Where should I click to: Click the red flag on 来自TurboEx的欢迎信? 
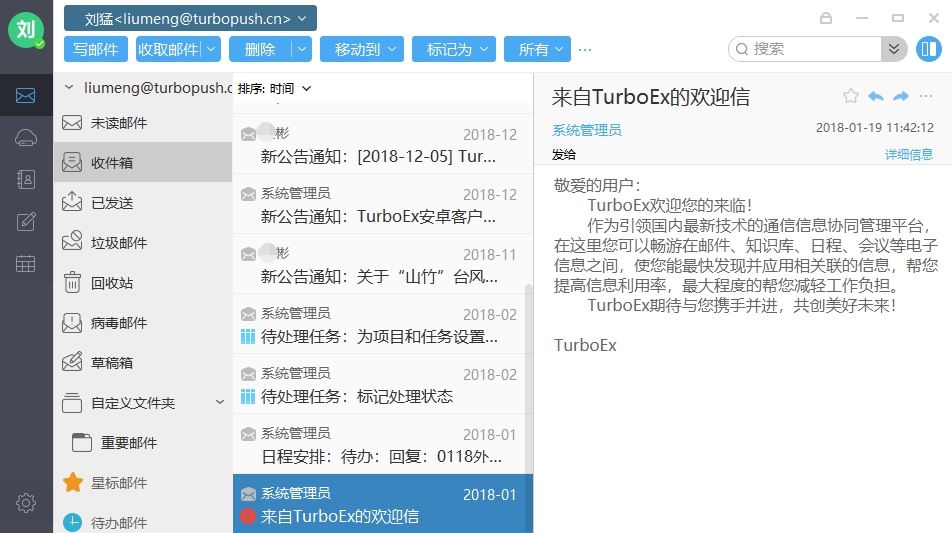(x=248, y=517)
